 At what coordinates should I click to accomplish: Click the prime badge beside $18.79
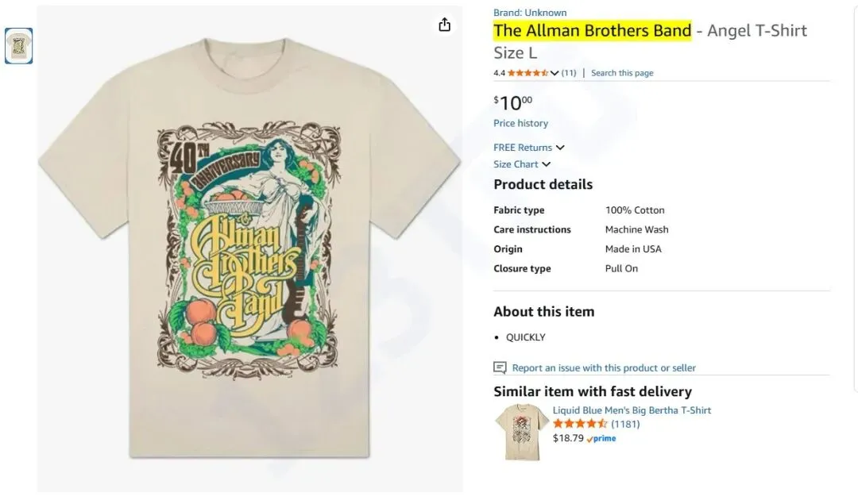tap(601, 438)
